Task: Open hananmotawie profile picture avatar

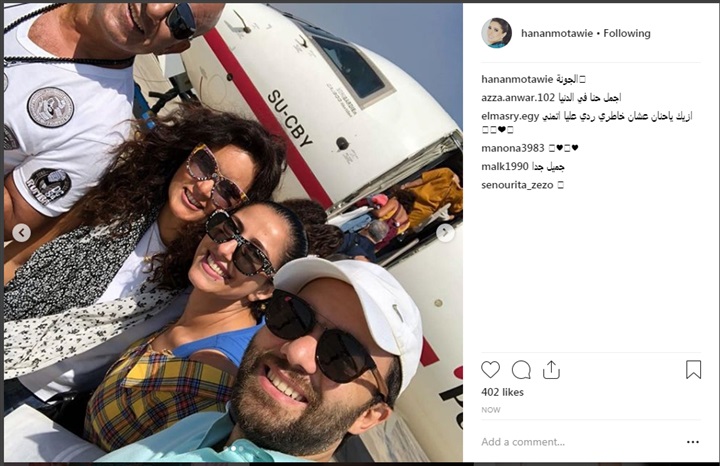Action: pos(496,33)
